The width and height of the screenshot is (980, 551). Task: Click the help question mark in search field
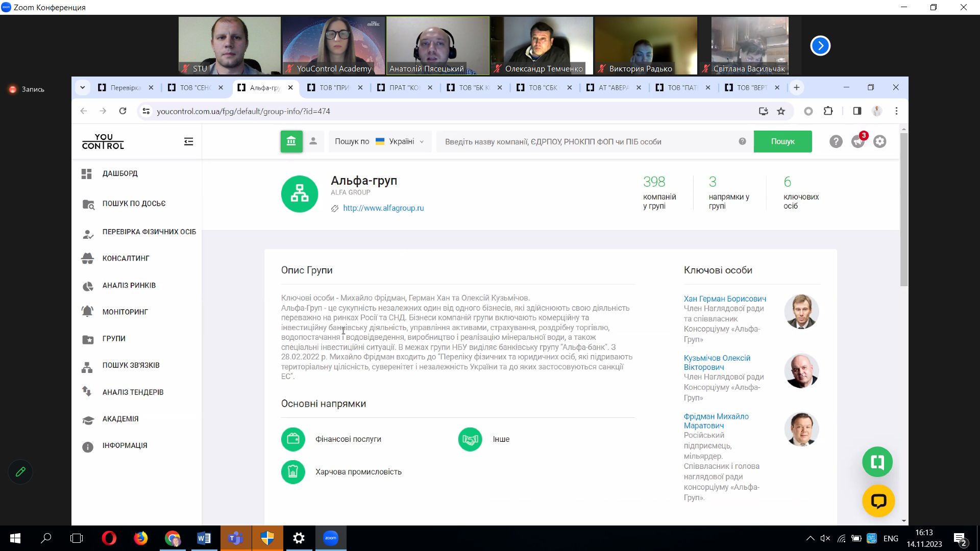point(742,141)
